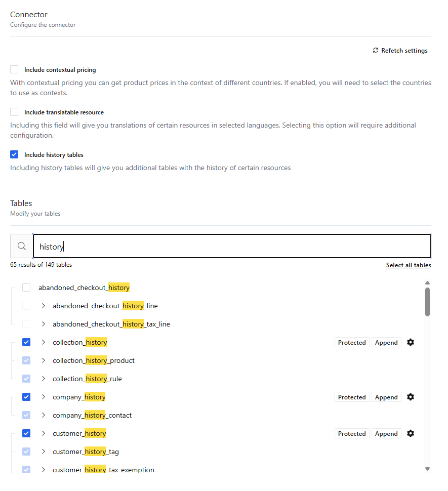Click the Protected badge for customer_history

tap(352, 434)
